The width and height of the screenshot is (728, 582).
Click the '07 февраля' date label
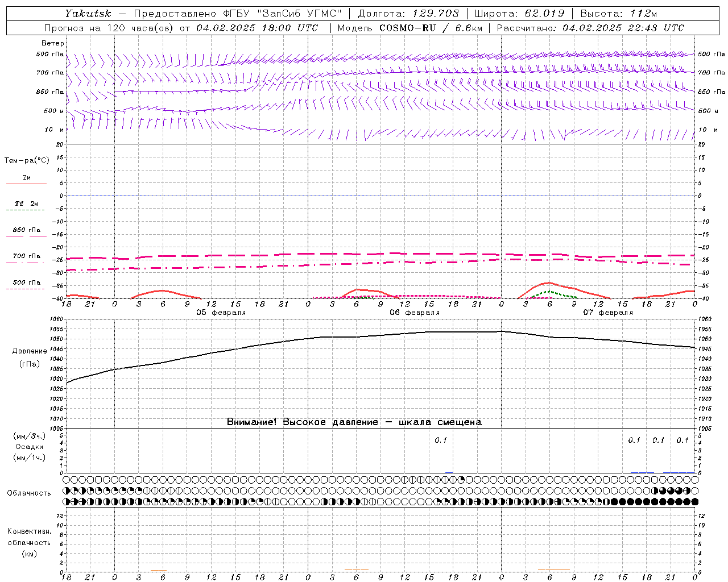pos(608,313)
